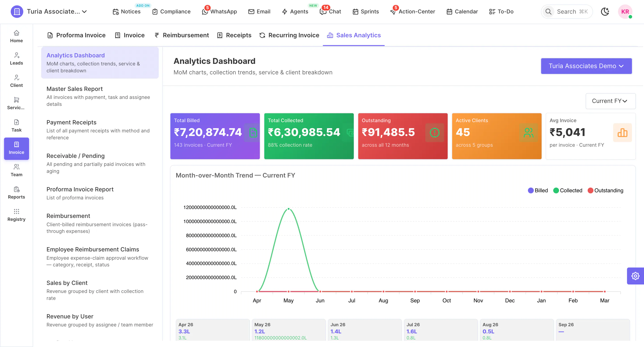Open Email in top navigation
The width and height of the screenshot is (644, 347).
pyautogui.click(x=259, y=11)
